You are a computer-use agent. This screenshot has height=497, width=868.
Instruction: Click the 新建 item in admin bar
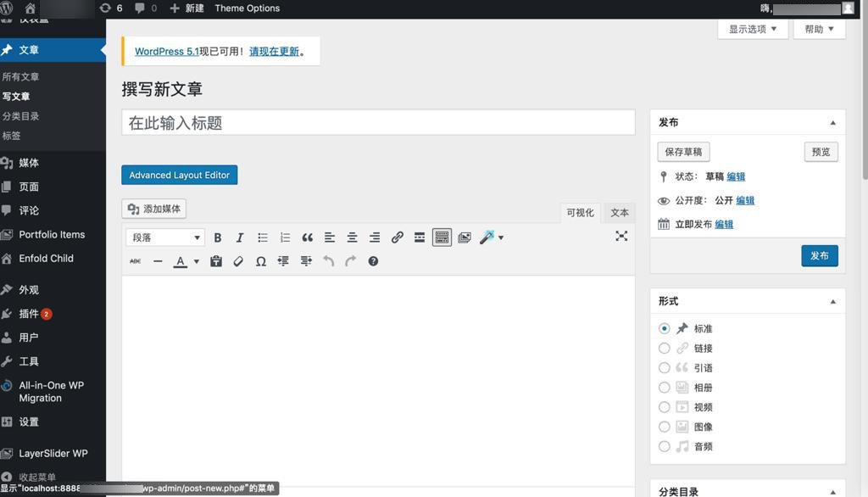[x=186, y=8]
